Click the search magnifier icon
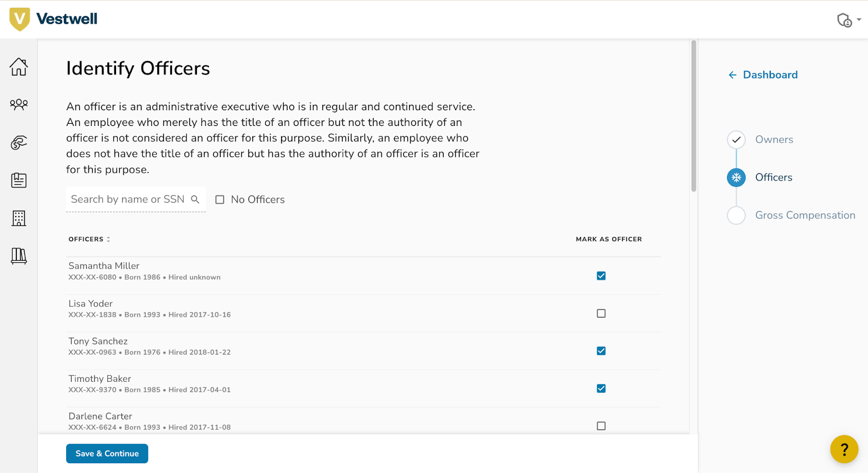 pyautogui.click(x=195, y=199)
